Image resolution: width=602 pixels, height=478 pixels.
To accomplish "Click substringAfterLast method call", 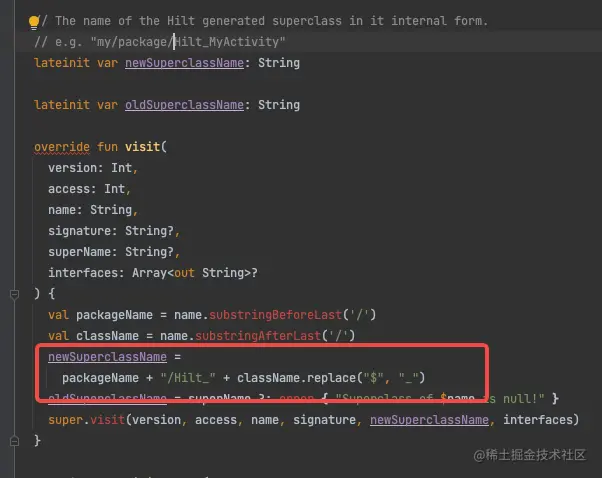I will pos(258,336).
